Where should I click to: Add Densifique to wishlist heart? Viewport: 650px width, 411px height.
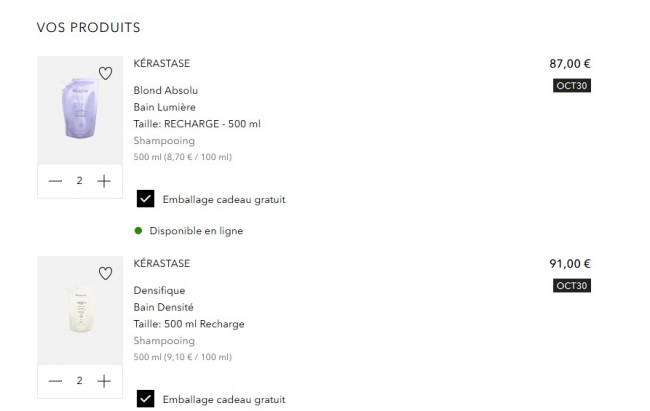105,273
